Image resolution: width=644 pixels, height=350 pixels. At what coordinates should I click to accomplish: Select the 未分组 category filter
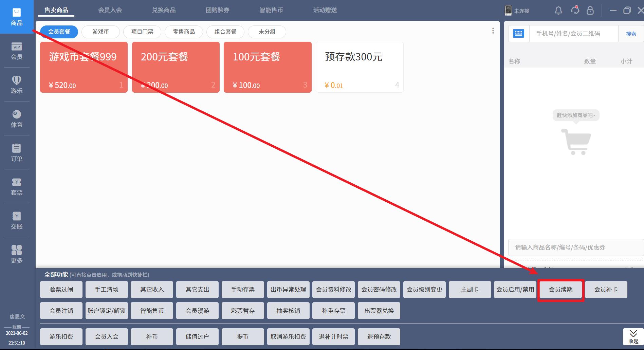click(267, 32)
